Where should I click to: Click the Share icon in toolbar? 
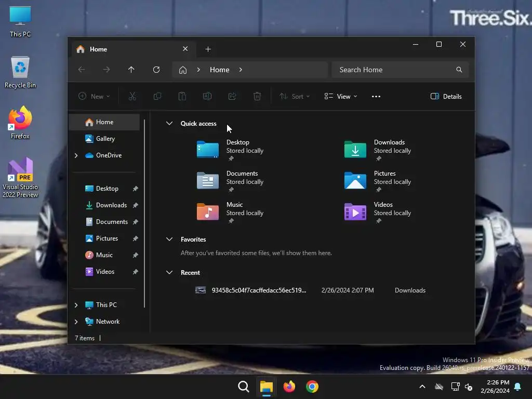[x=232, y=96]
